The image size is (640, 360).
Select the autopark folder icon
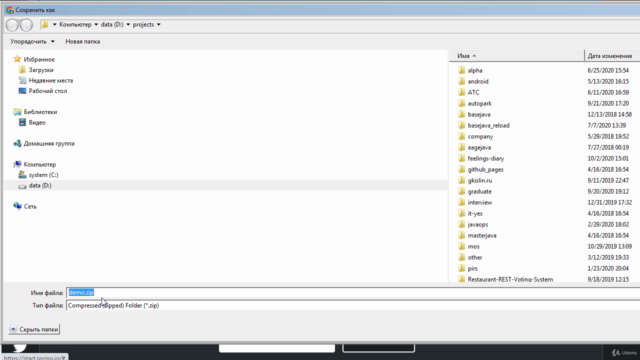pos(462,103)
